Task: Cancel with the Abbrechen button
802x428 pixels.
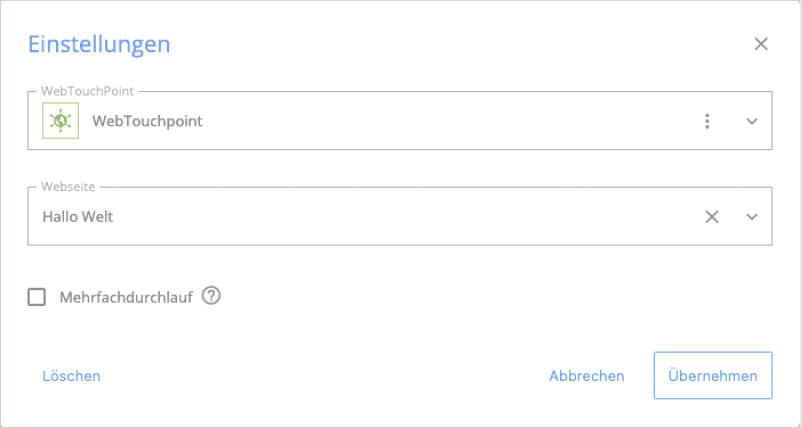Action: point(587,376)
